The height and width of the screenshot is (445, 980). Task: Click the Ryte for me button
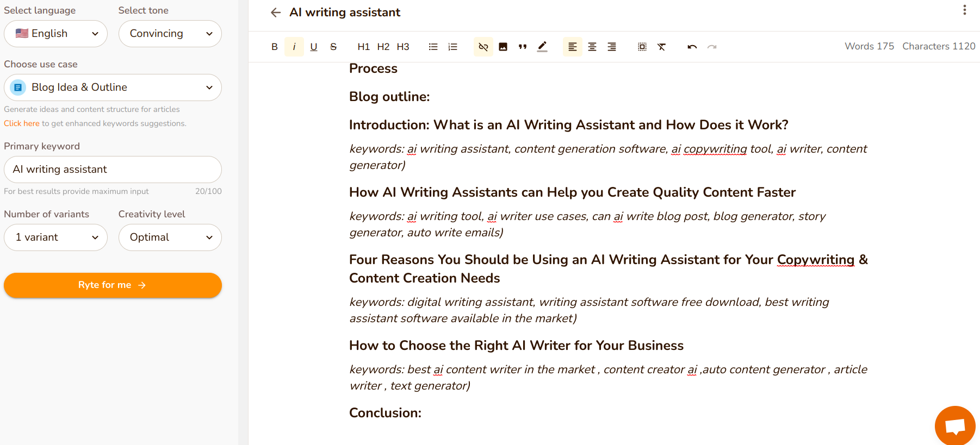coord(113,285)
